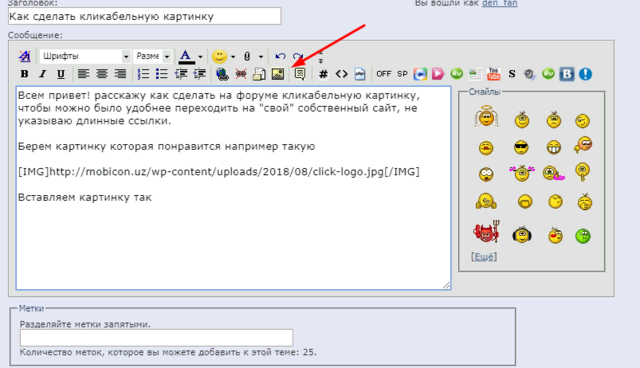Wrap selection in HTML tags (<> icon)

(x=342, y=74)
